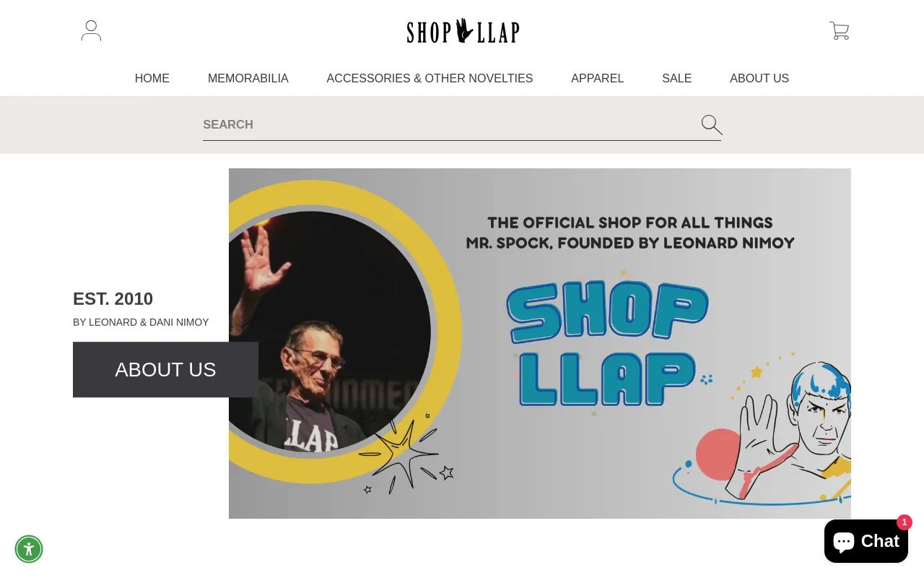
Task: Click the dark ABOUT US button
Action: point(165,369)
